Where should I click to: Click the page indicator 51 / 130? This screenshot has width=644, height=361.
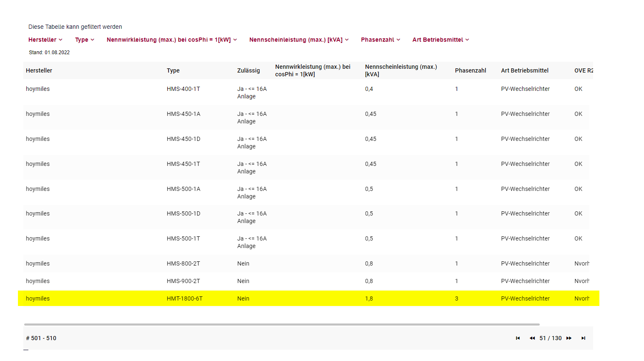tap(551, 338)
